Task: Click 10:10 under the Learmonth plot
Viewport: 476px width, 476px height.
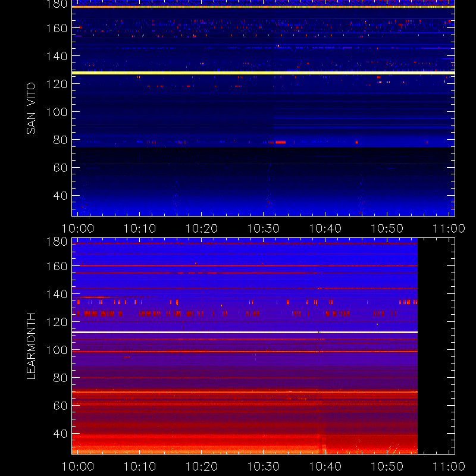Action: (140, 466)
